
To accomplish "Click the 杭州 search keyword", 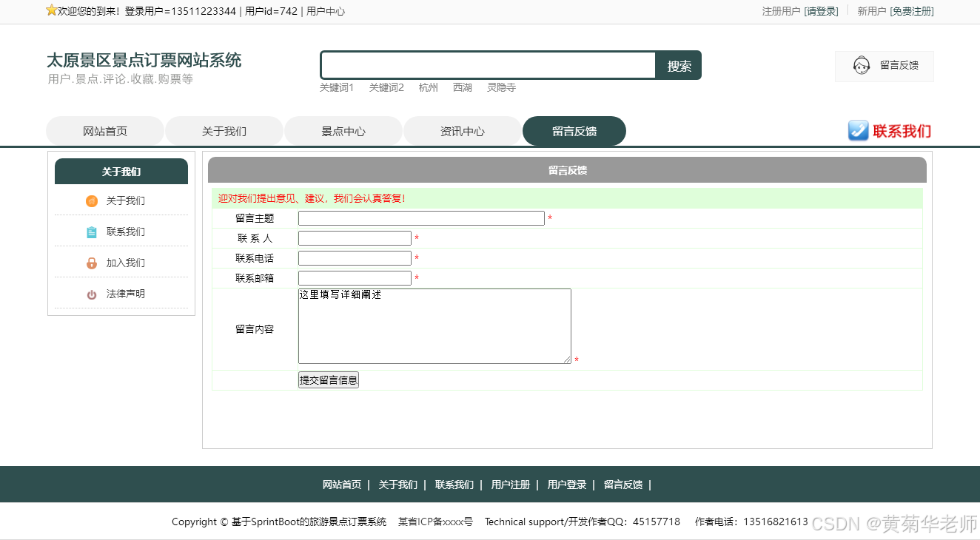I will click(x=429, y=87).
